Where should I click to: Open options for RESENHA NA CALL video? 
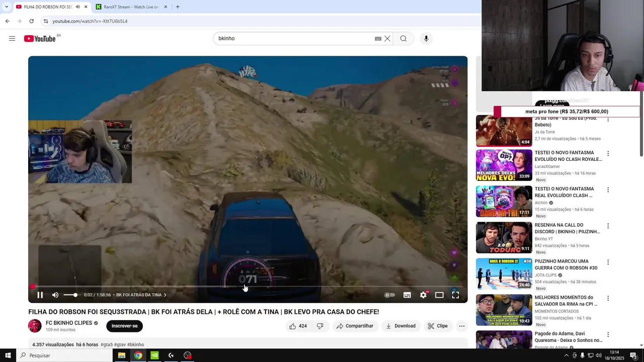coord(608,226)
